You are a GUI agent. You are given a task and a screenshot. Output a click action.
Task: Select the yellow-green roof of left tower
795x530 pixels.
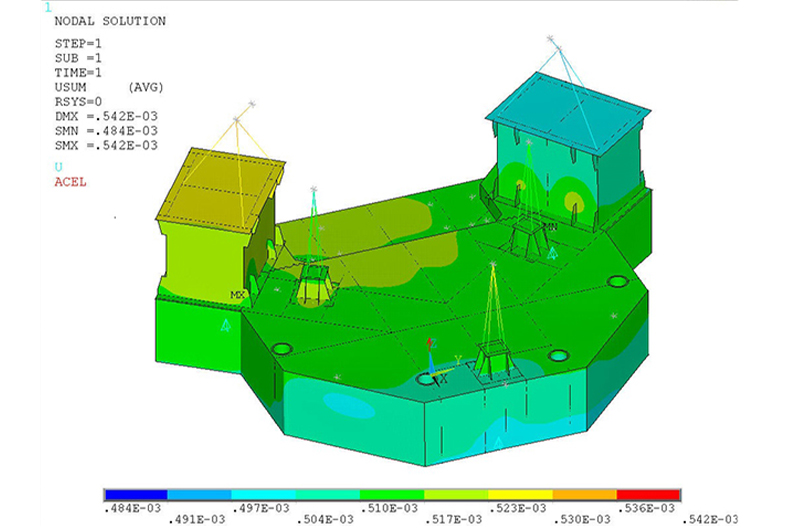click(220, 188)
